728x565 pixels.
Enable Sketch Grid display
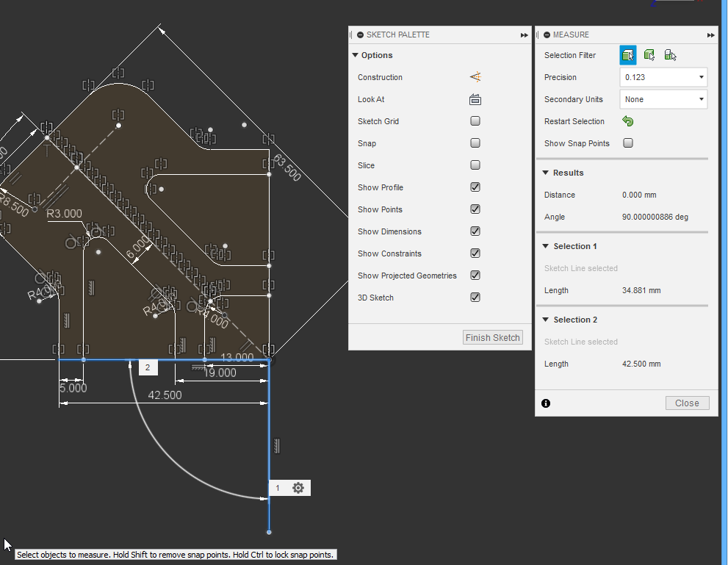[x=475, y=120]
